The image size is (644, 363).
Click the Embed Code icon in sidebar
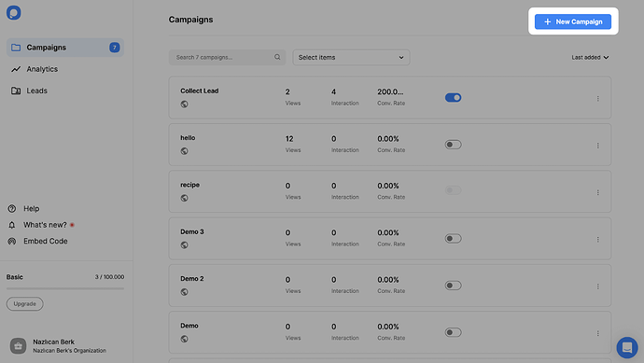coord(12,241)
